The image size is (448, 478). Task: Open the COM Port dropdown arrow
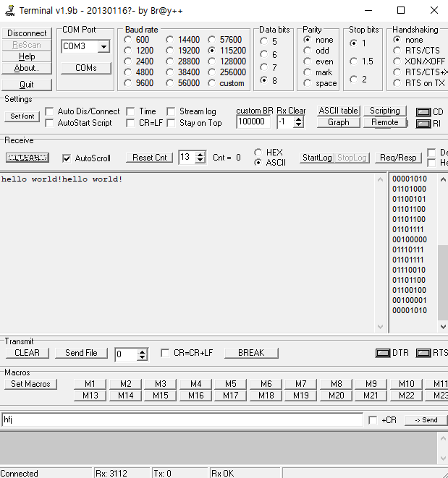tap(103, 46)
